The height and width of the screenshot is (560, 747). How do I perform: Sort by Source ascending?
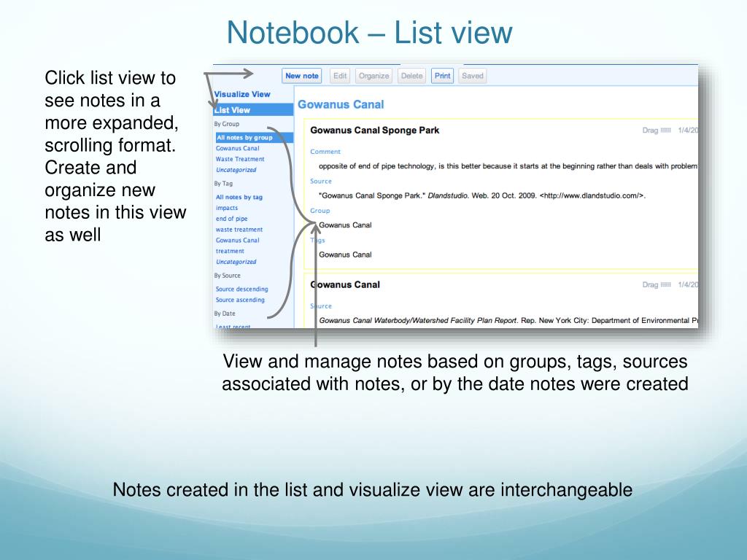[240, 300]
